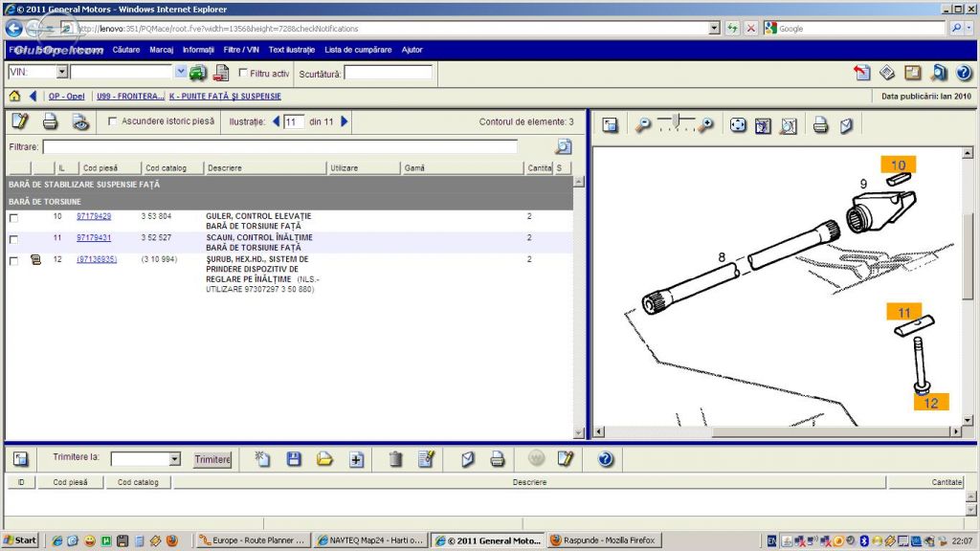Click the green vehicle VIN lookup icon
This screenshot has height=551, width=980.
(197, 73)
